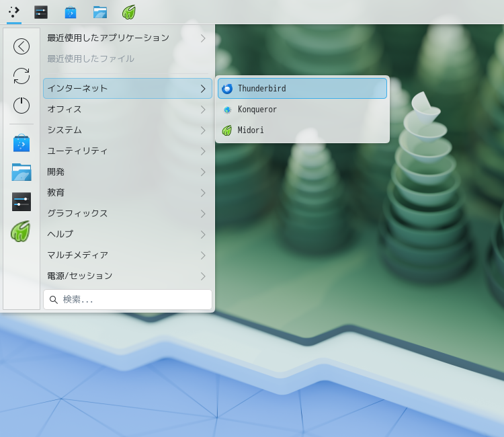Open Dolphin file manager from the menu sidebar

(22, 172)
